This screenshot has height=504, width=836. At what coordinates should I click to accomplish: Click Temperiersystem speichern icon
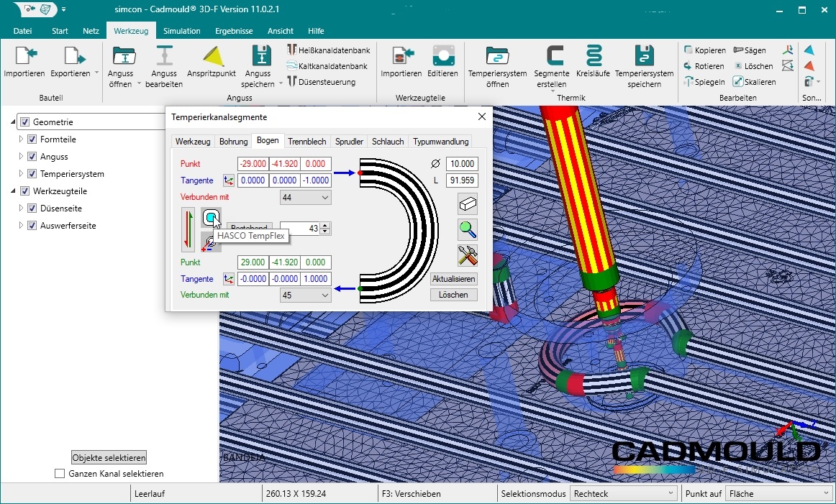(x=644, y=55)
